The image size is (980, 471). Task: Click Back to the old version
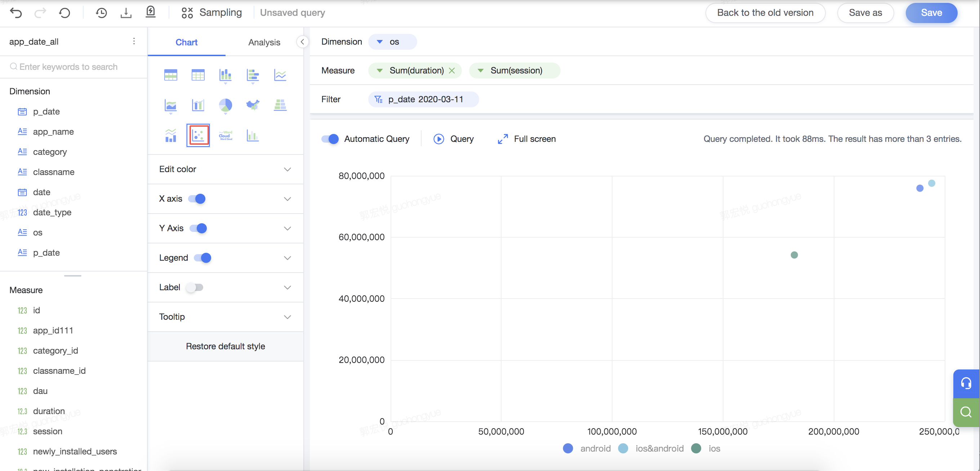tap(765, 13)
